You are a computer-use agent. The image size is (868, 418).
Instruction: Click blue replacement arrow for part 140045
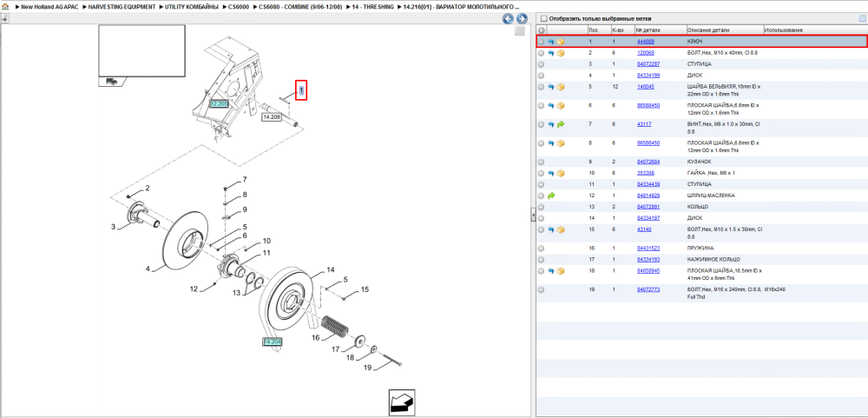click(x=551, y=87)
